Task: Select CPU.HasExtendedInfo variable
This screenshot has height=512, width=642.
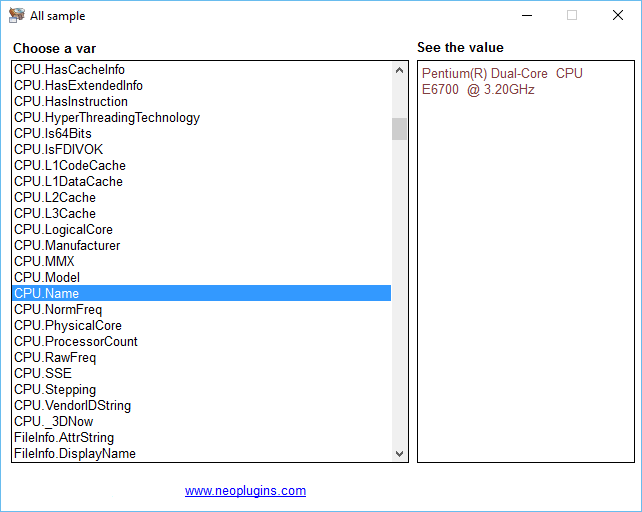Action: click(201, 86)
